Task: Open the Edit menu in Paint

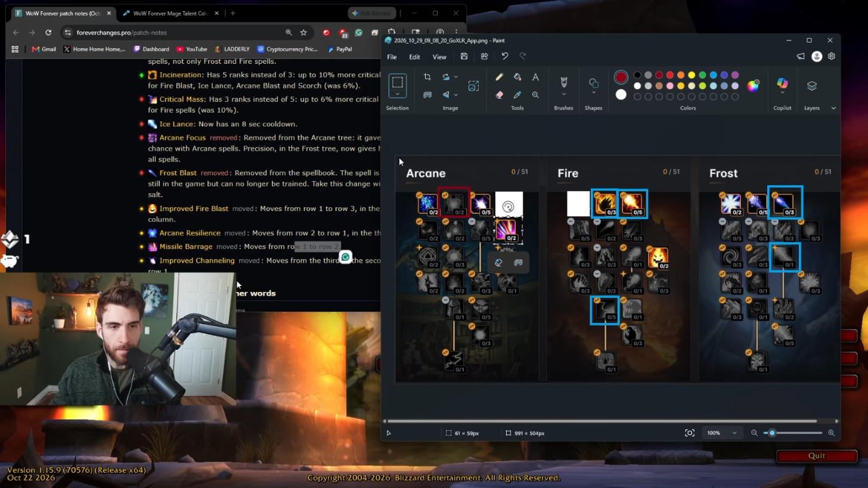Action: tap(414, 57)
